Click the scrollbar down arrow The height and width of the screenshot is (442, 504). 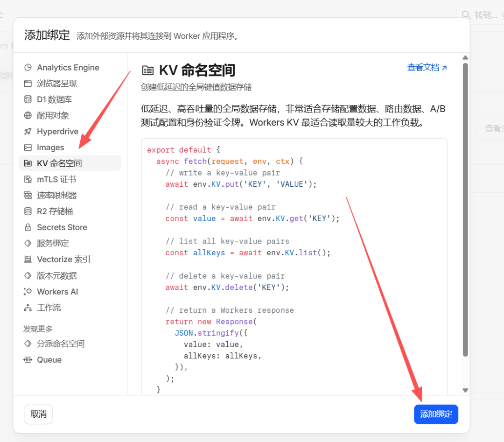pyautogui.click(x=465, y=390)
